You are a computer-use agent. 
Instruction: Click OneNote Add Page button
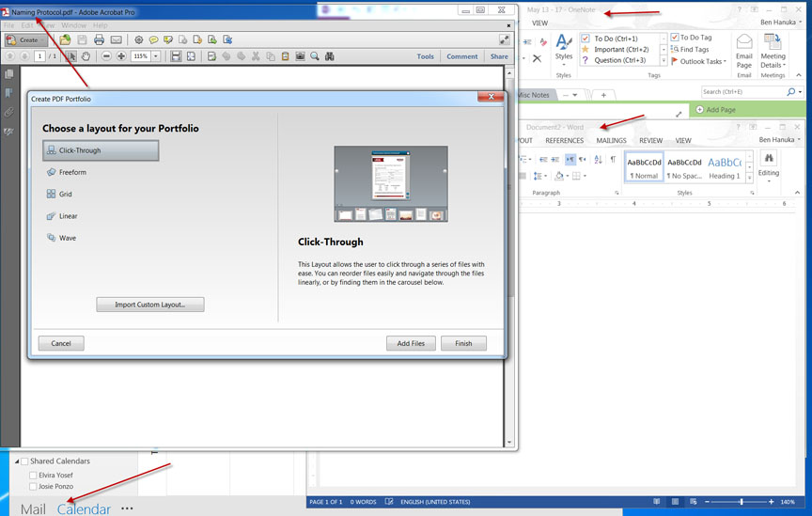715,110
